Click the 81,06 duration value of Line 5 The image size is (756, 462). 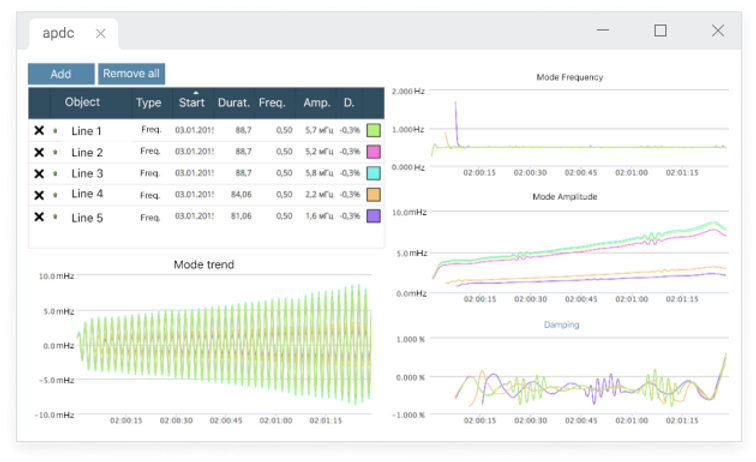pyautogui.click(x=241, y=216)
